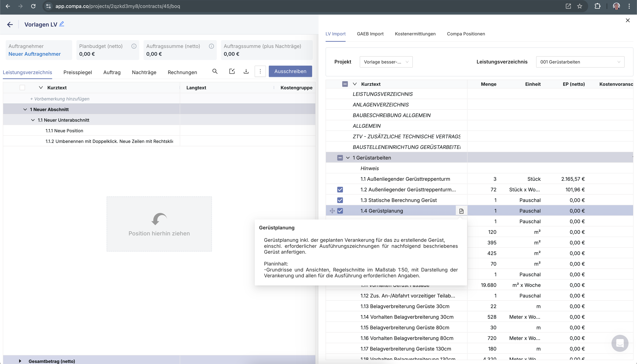Show info for Planbudget (netto)
The height and width of the screenshot is (364, 637).
134,46
